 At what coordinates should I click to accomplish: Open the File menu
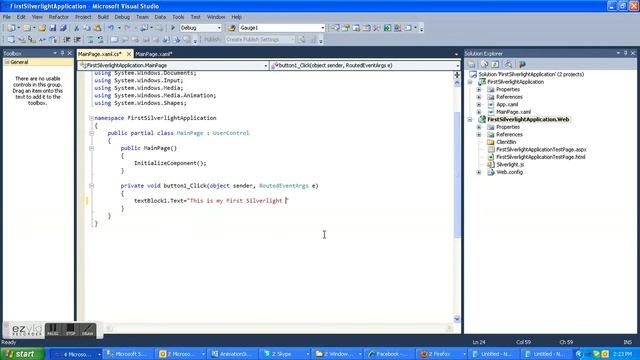7,17
